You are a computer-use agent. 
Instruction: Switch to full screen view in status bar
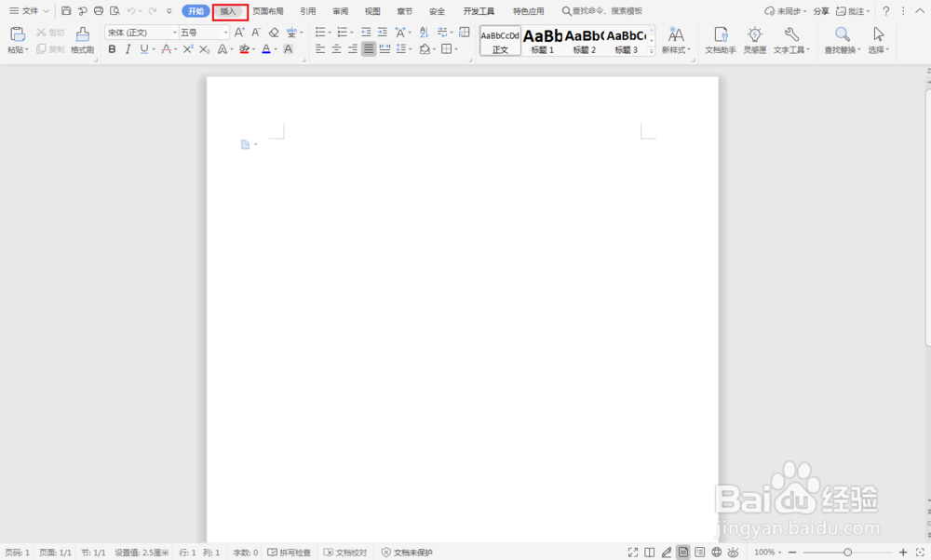click(x=633, y=553)
